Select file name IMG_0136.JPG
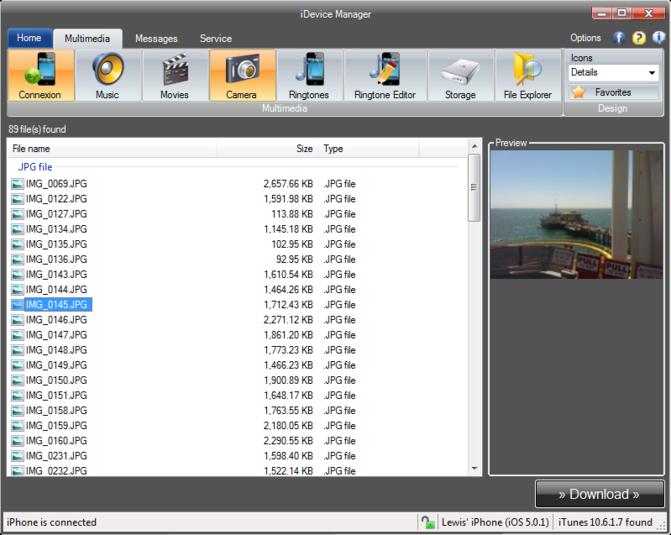Image resolution: width=671 pixels, height=535 pixels. (x=56, y=259)
